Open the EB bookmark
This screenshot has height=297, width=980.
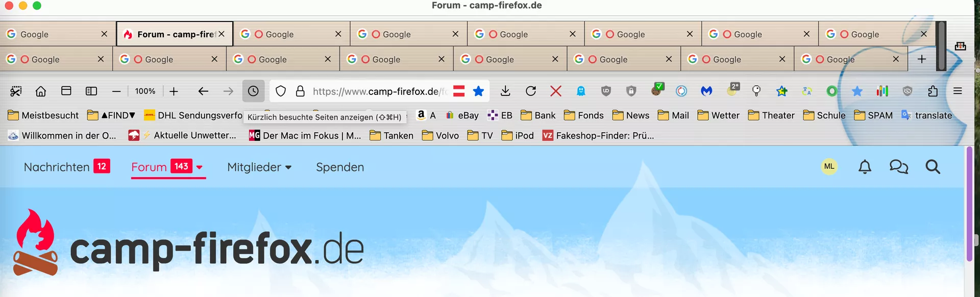pos(500,115)
